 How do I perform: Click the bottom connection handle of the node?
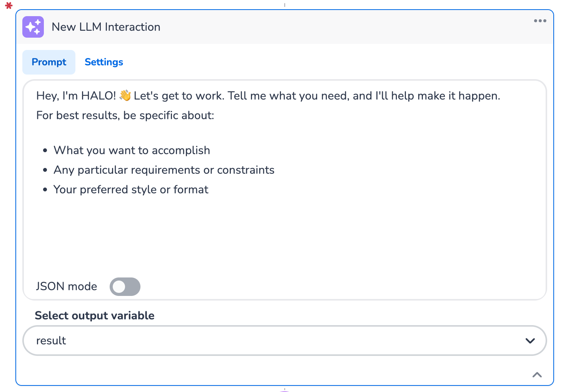pyautogui.click(x=285, y=390)
